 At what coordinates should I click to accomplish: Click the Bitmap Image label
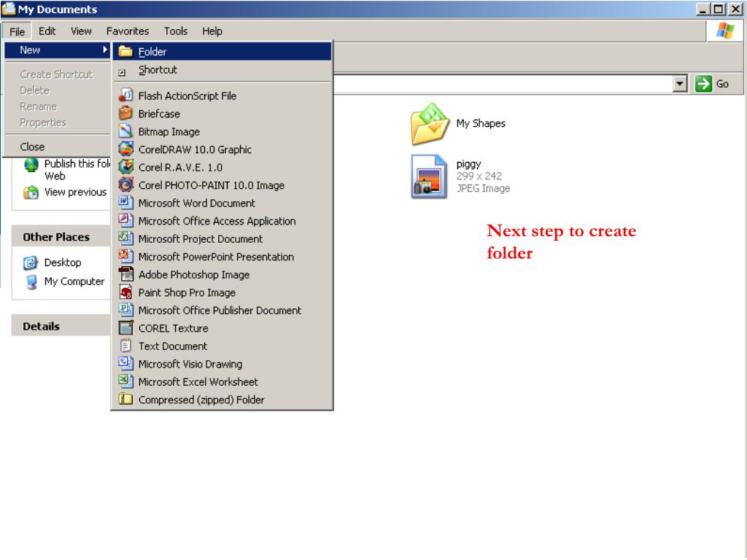tap(169, 132)
